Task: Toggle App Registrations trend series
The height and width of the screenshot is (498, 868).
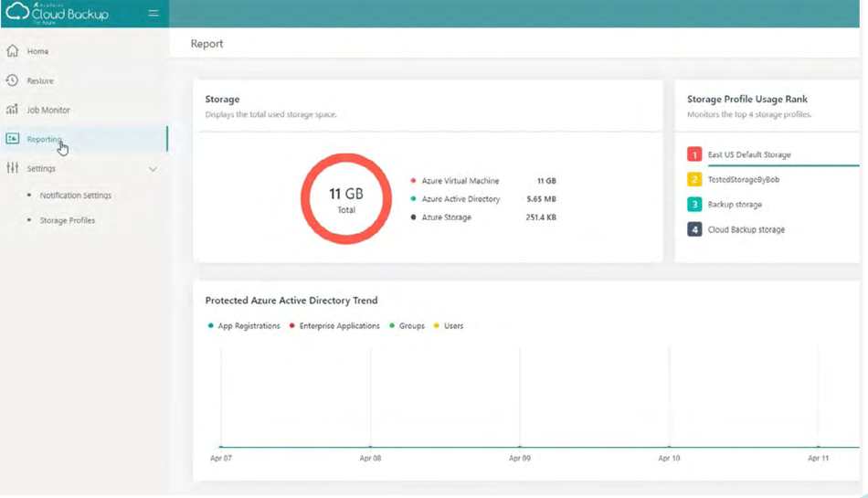Action: pos(244,326)
